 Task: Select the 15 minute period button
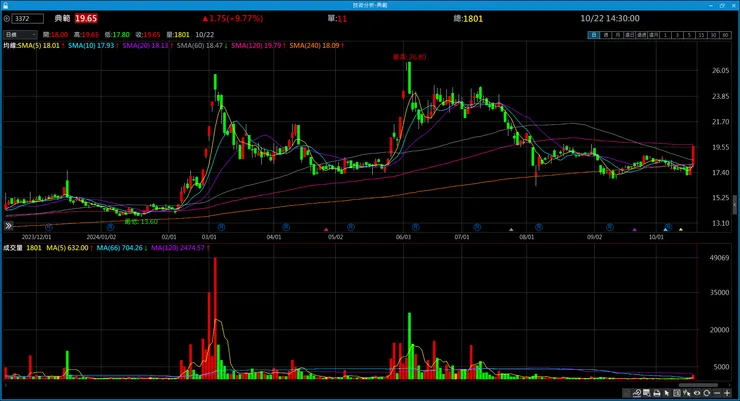pyautogui.click(x=702, y=35)
